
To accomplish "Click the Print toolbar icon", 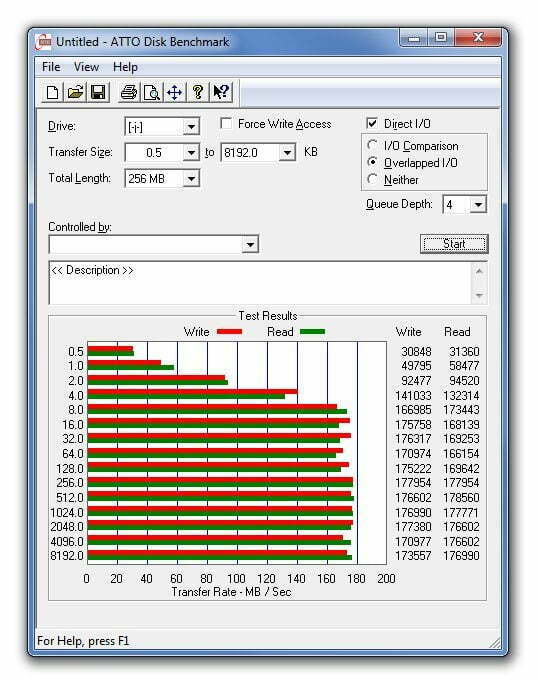I will click(x=129, y=92).
